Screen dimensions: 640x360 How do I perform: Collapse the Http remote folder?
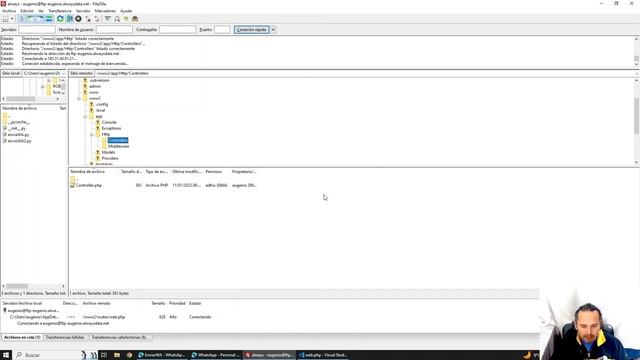click(x=92, y=134)
